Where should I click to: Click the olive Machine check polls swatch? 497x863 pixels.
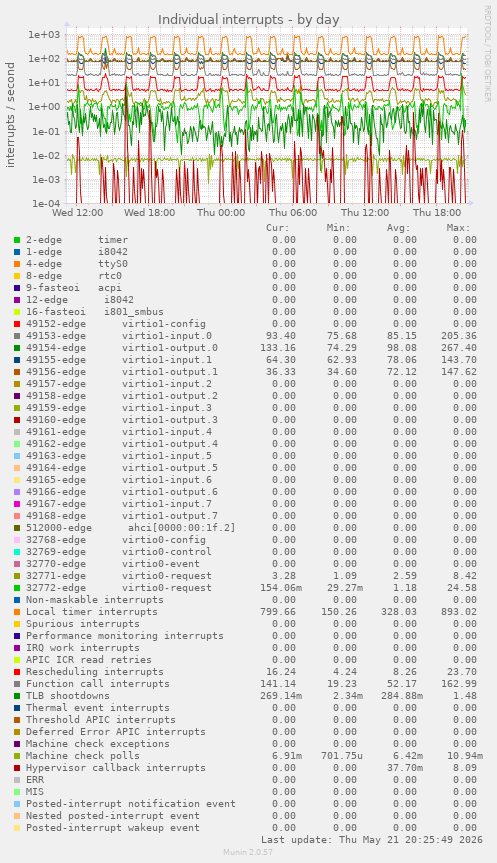point(17,756)
